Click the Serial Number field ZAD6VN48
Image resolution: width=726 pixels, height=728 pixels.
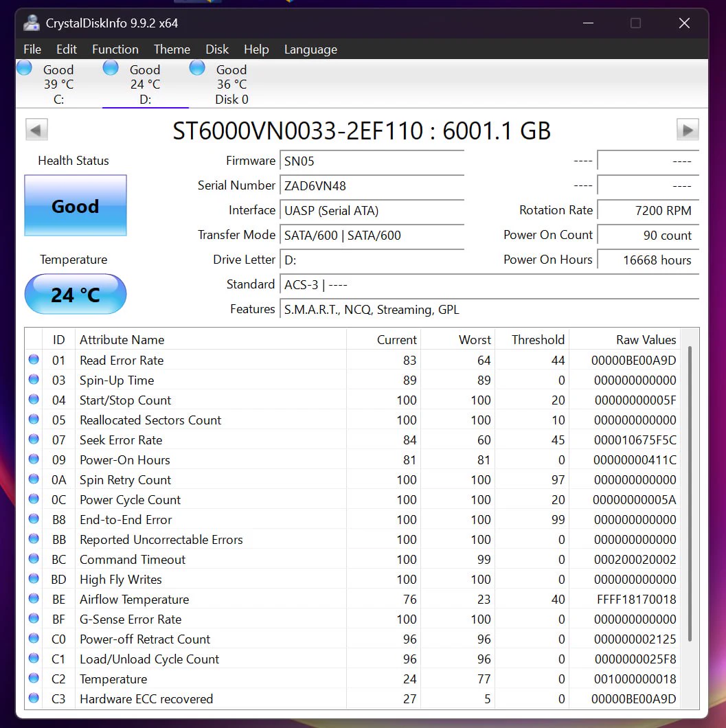click(x=372, y=185)
